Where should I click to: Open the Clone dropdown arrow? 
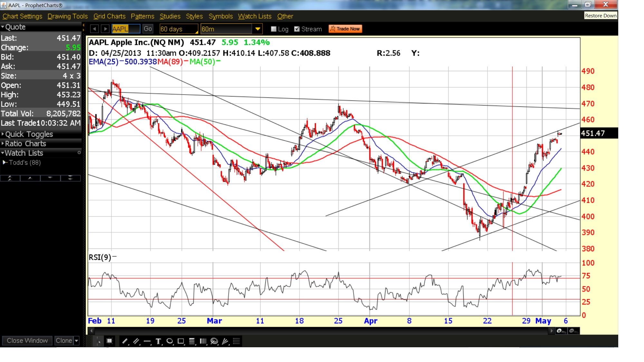tap(76, 340)
